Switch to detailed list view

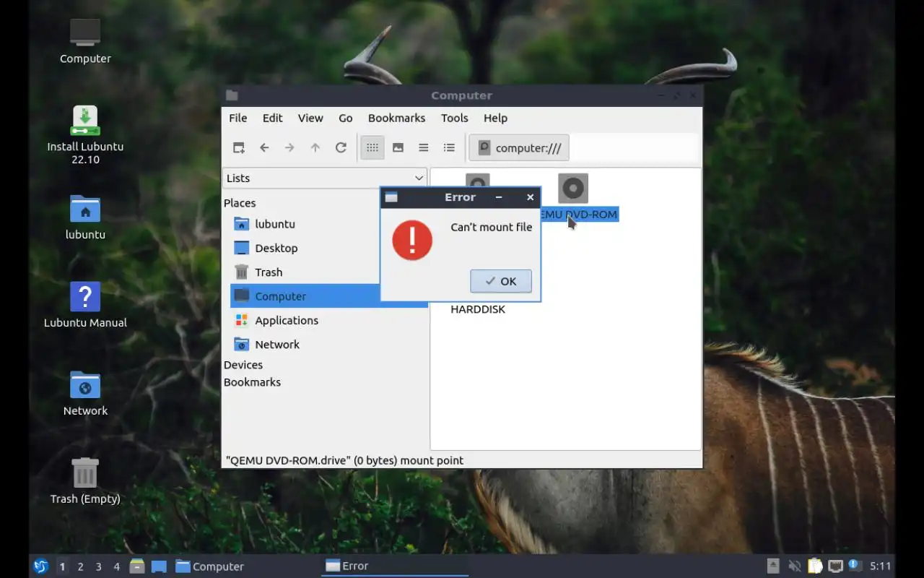[x=449, y=147]
